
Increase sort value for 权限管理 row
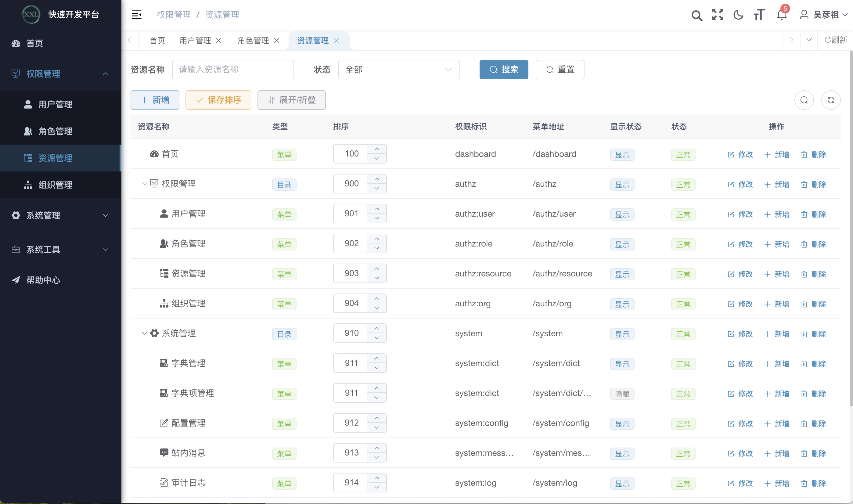pyautogui.click(x=376, y=179)
